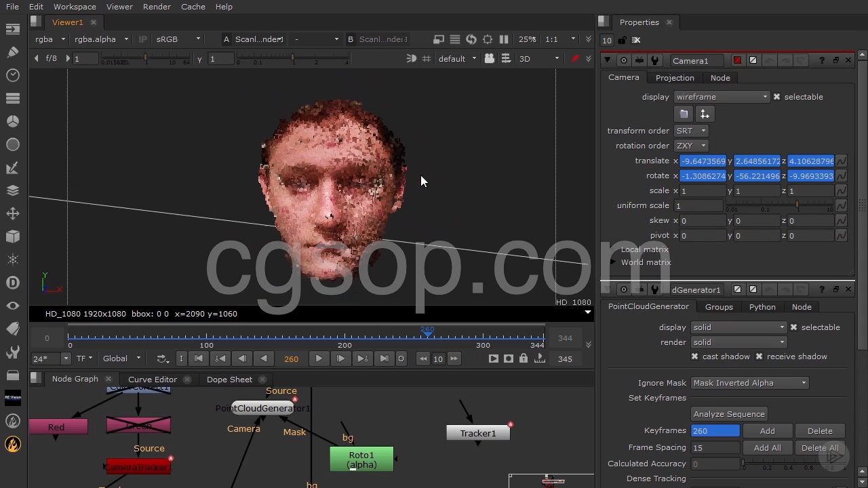Toggle the receive shadow checkbox
This screenshot has width=868, height=488.
coord(759,357)
